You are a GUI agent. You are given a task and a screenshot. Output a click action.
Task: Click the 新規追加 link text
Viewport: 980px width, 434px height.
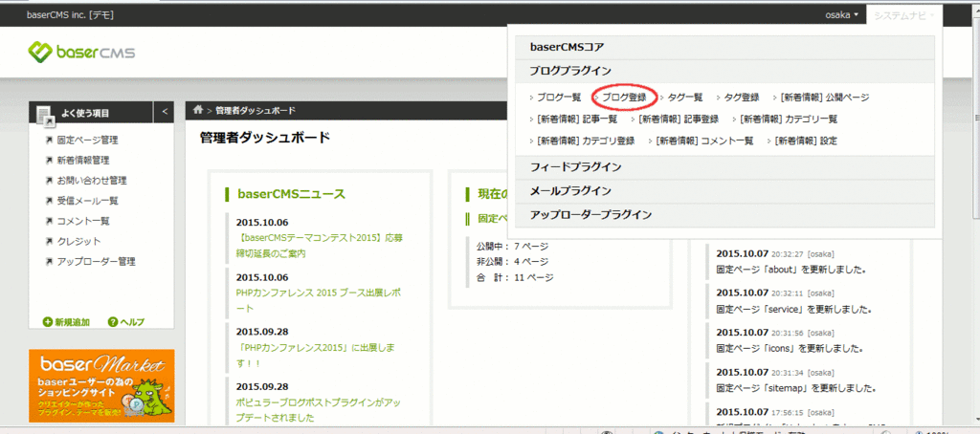click(72, 322)
